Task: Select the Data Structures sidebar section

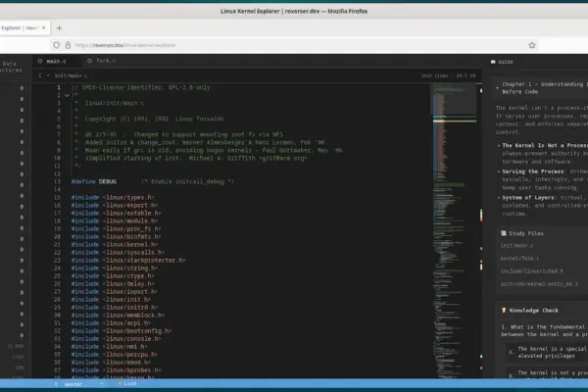Action: 11,68
